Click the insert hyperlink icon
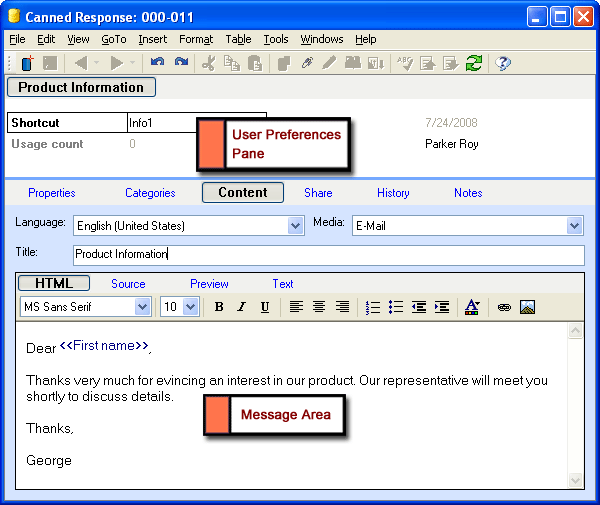The width and height of the screenshot is (600, 505). pos(504,307)
